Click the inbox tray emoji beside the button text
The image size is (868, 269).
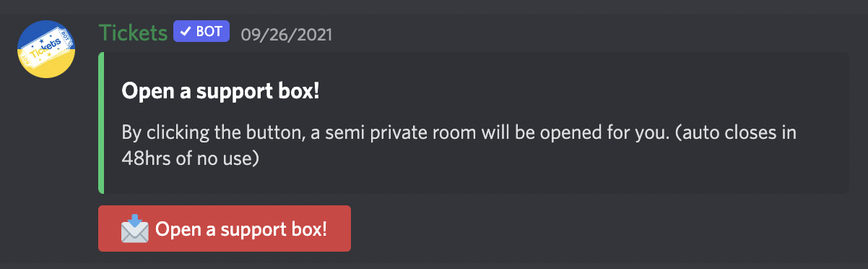134,229
